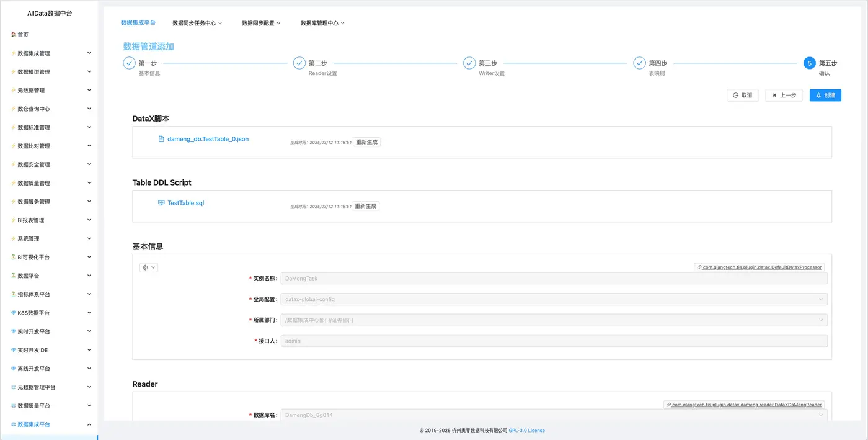Click the diamond icon beside 实时开发平台
This screenshot has height=440, width=868.
13,331
